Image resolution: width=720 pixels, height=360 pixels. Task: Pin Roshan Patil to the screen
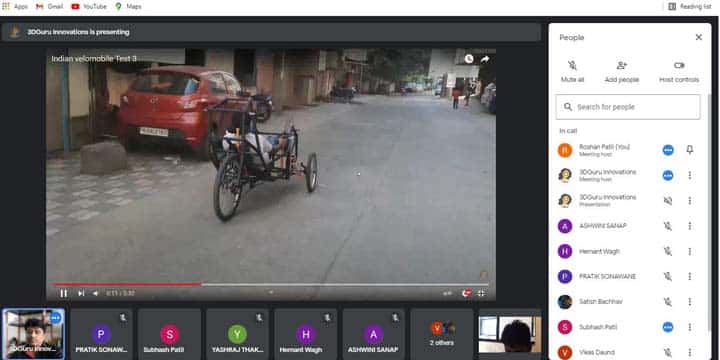[690, 150]
